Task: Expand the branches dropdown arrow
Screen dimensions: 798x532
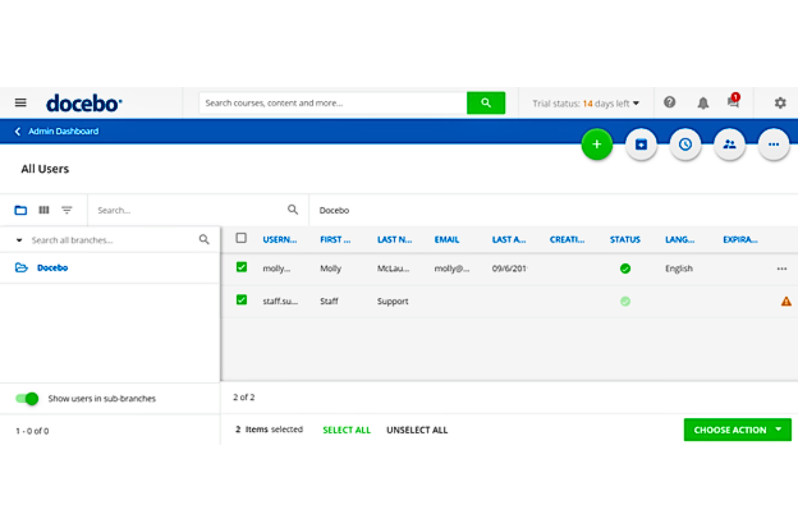Action: tap(19, 240)
